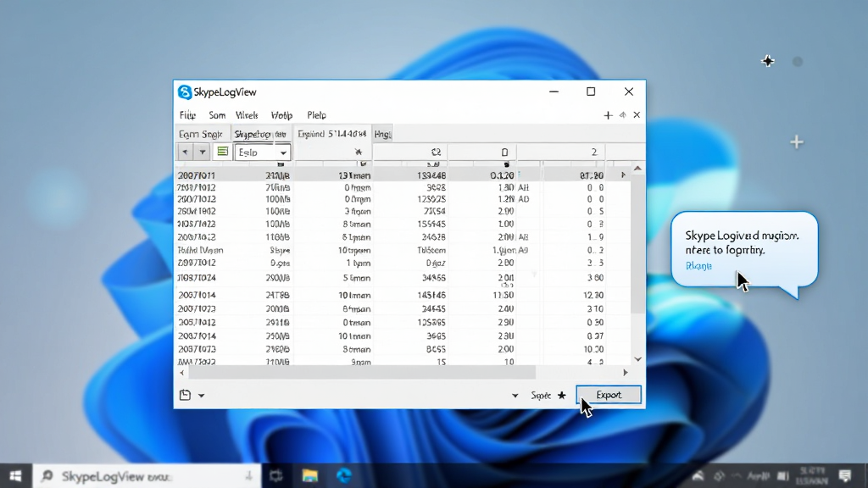Expand the arrow at the first row's end
This screenshot has height=488, width=868.
623,175
